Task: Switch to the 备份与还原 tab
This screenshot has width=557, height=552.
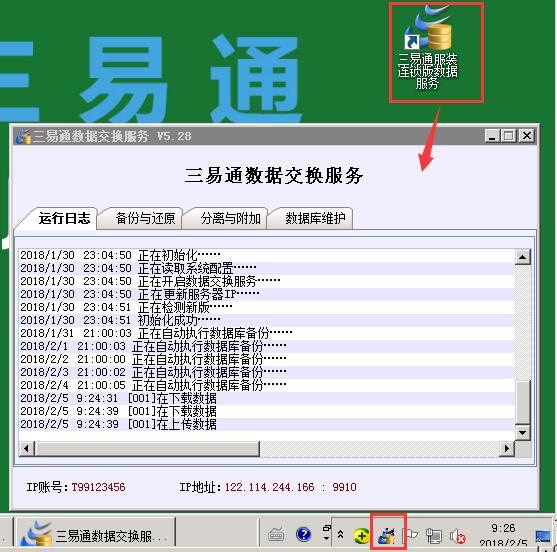Action: 145,218
